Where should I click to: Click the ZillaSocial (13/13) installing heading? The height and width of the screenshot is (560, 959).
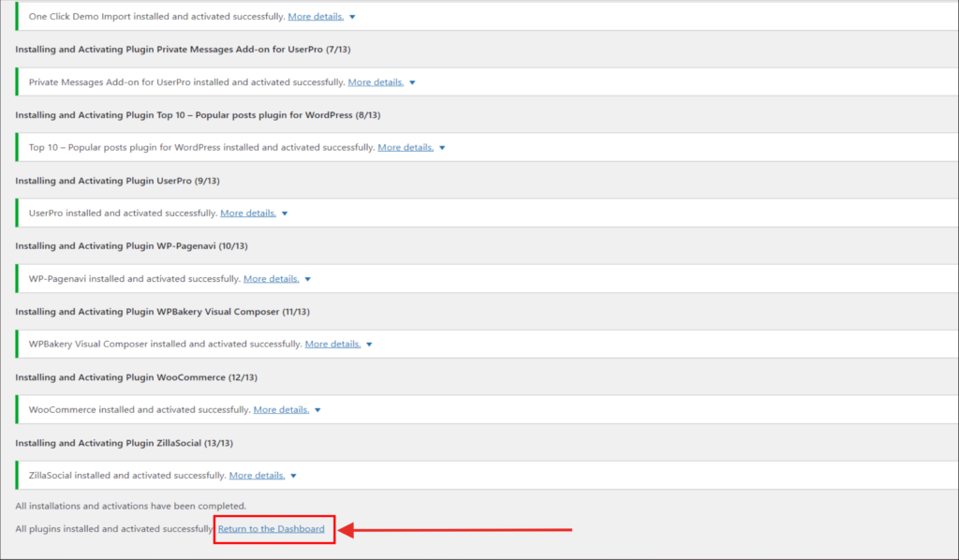(x=124, y=443)
